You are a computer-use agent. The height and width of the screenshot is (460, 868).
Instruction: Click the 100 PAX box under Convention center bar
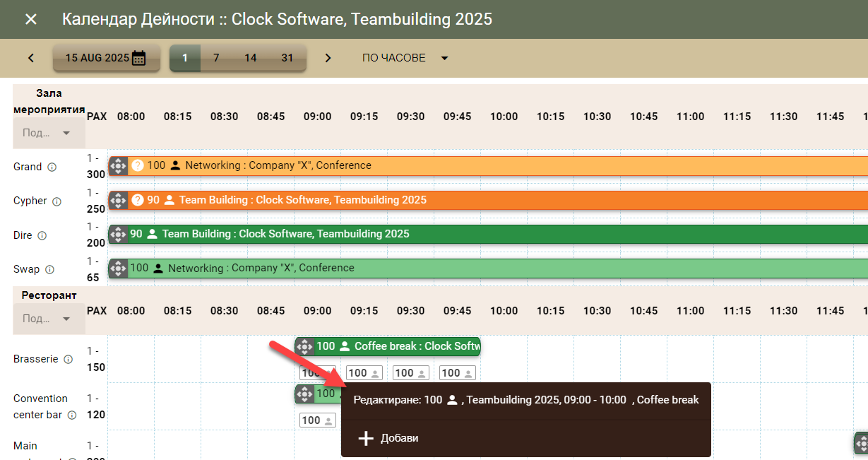point(318,420)
